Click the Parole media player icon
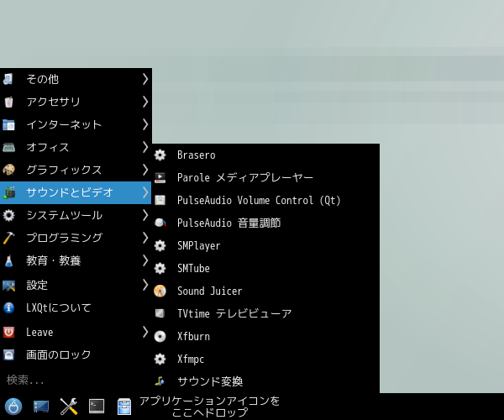 point(160,178)
